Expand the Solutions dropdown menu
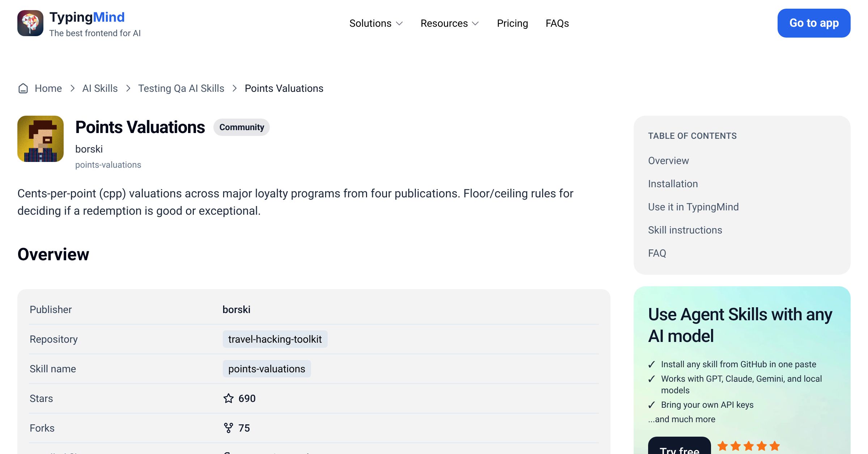868x454 pixels. coord(376,23)
